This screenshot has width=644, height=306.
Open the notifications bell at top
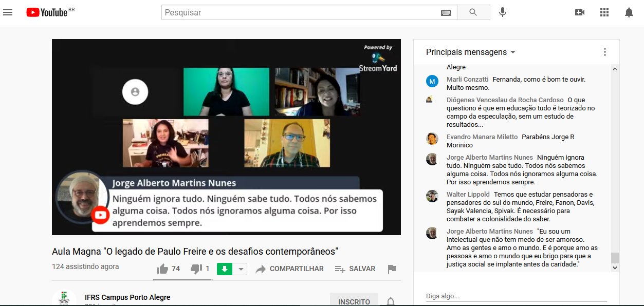pos(629,12)
